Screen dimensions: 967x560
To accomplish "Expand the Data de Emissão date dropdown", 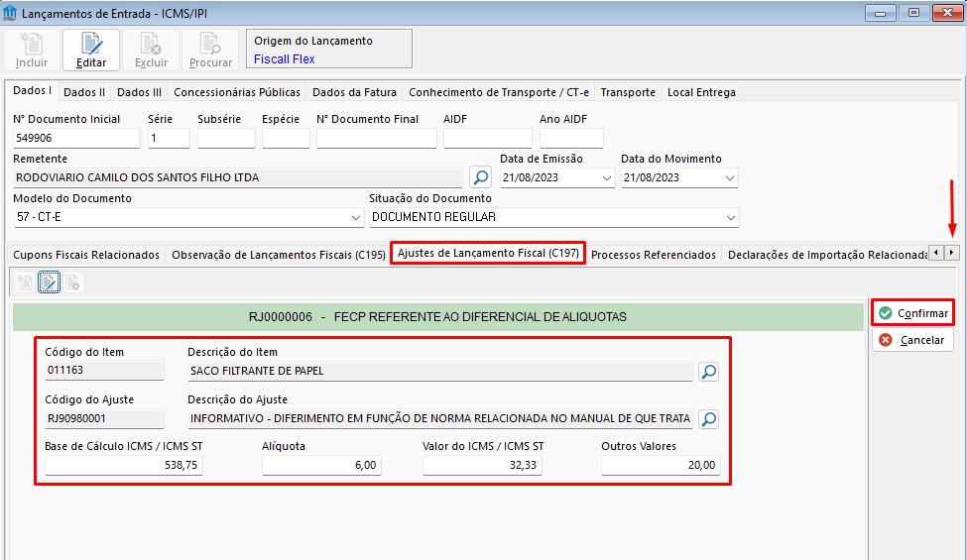I will 606,178.
